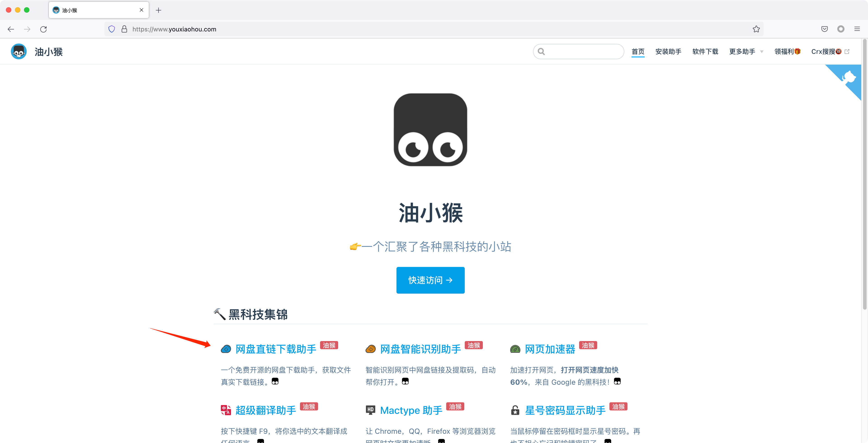
Task: Open the tracking protection shield icon
Action: coord(111,29)
